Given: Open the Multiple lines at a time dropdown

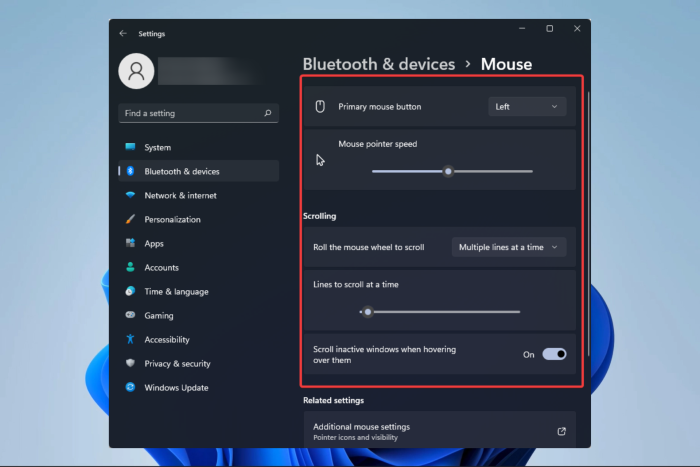Looking at the screenshot, I should click(509, 247).
